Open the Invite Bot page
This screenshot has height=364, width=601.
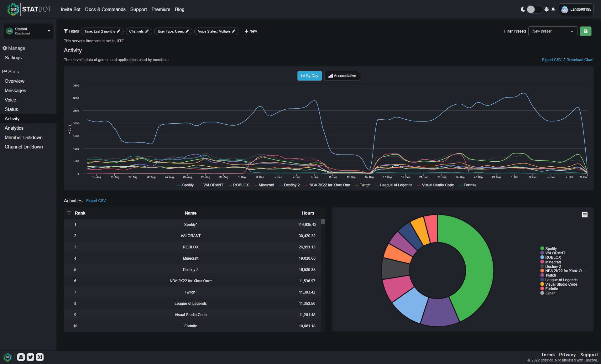pos(71,9)
